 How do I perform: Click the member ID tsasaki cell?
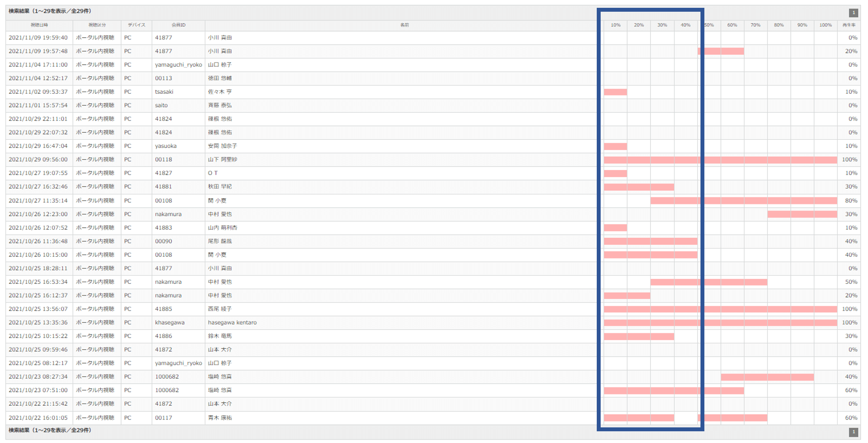(x=164, y=92)
